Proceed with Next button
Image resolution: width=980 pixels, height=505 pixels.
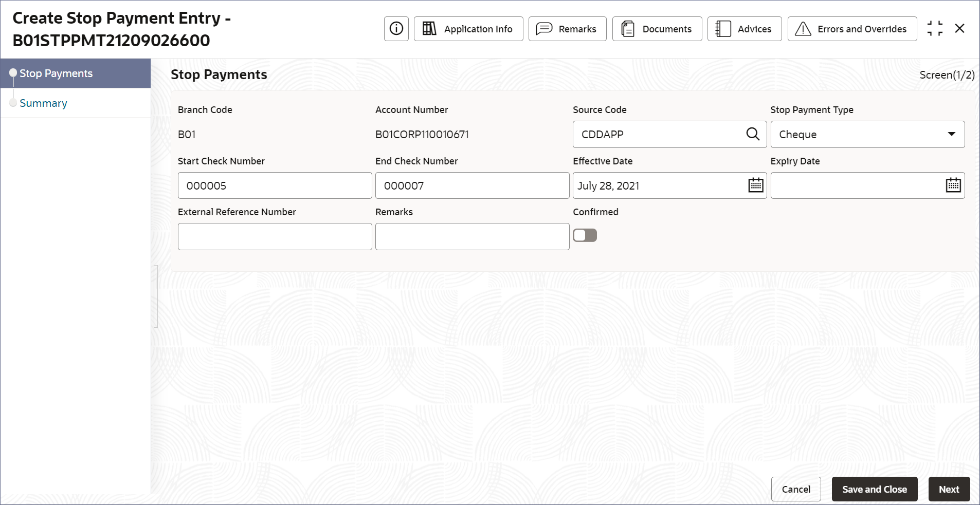pos(949,489)
